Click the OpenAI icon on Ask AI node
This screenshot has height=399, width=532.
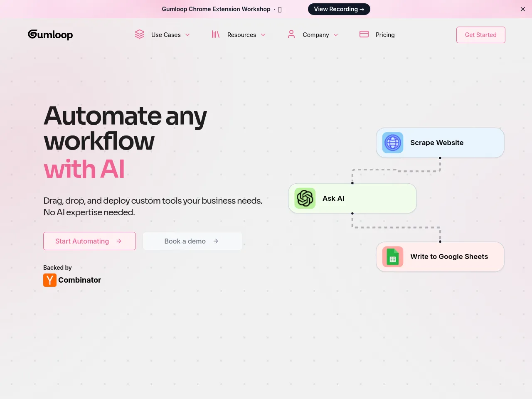[305, 198]
